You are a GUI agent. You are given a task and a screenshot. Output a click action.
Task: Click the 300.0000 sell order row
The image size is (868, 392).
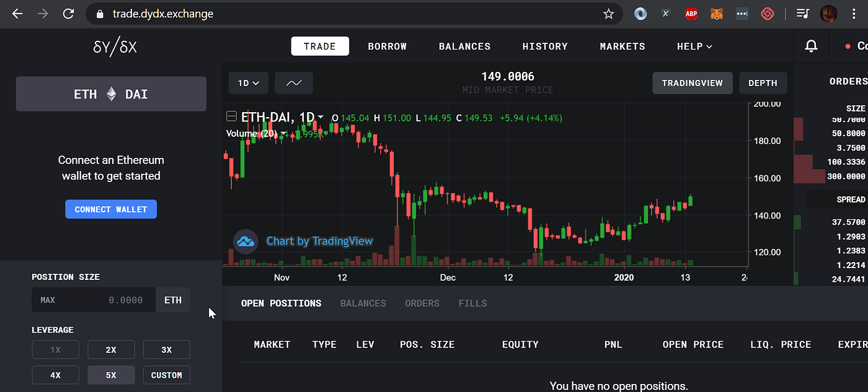click(x=831, y=176)
